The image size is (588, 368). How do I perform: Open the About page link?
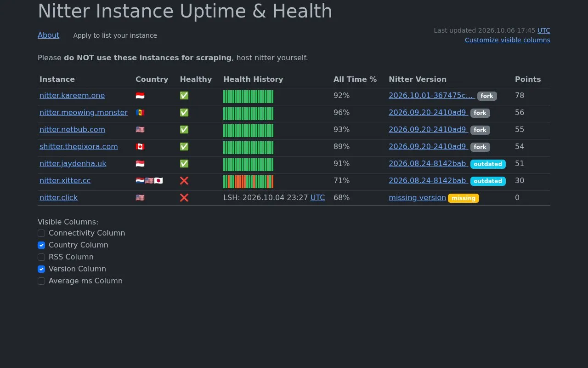point(48,35)
